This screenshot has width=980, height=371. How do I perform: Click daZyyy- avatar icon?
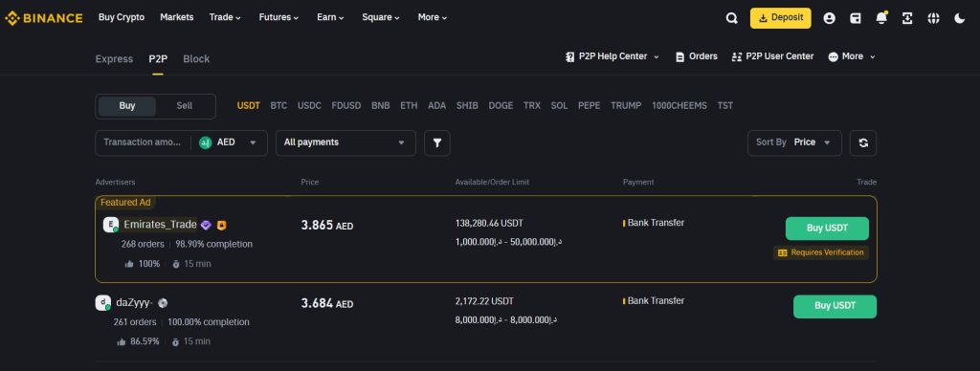click(x=103, y=303)
